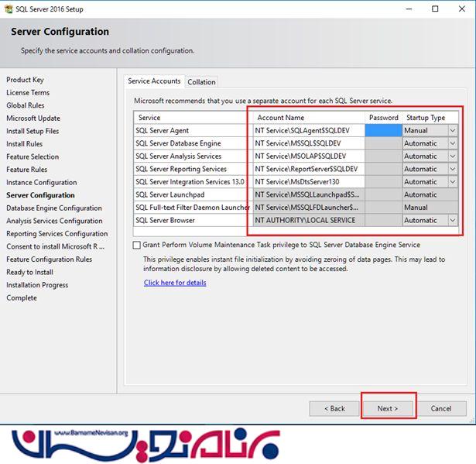
Task: Cancel the SQL Server setup
Action: pos(440,408)
